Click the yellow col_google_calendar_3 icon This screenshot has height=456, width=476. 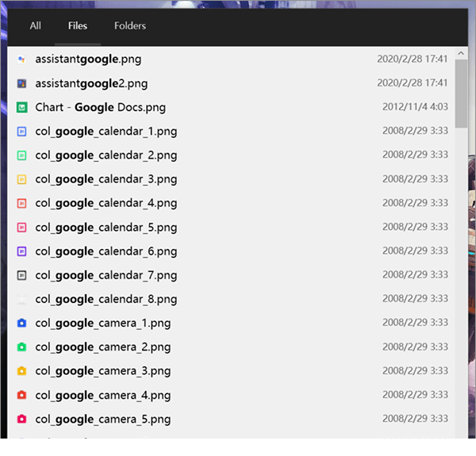(21, 179)
